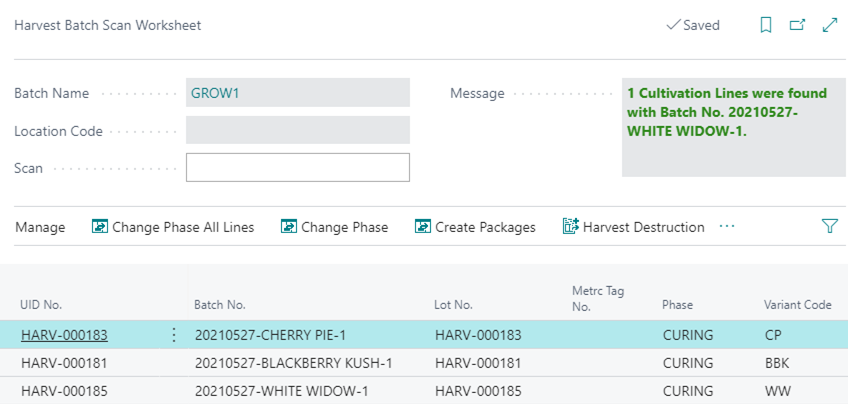Viewport: 848px width, 408px height.
Task: Open row options for HARV-000183
Action: pyautogui.click(x=174, y=336)
